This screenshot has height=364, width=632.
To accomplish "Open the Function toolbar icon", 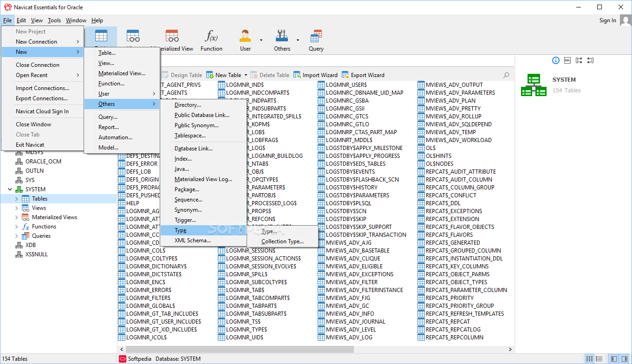I will click(211, 36).
